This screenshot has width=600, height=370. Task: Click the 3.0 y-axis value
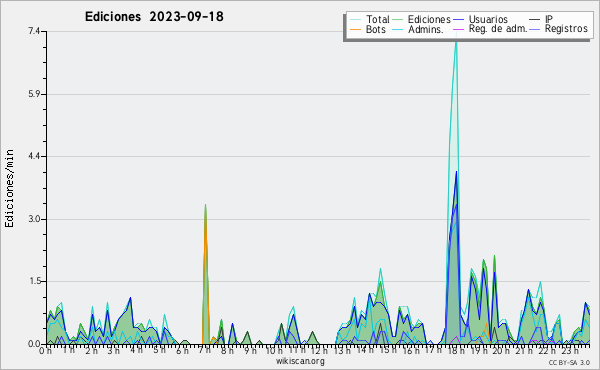tap(34, 219)
